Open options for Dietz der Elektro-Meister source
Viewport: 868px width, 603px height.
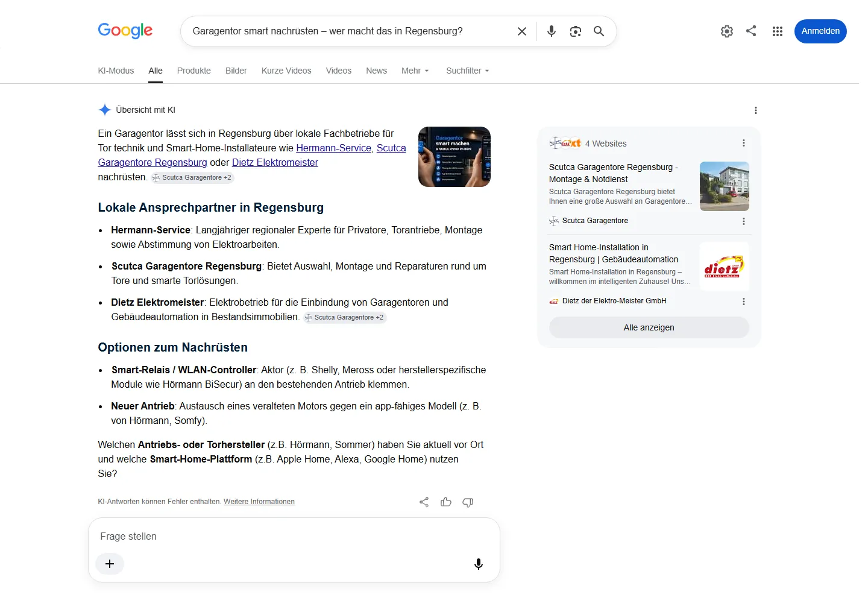(x=743, y=301)
